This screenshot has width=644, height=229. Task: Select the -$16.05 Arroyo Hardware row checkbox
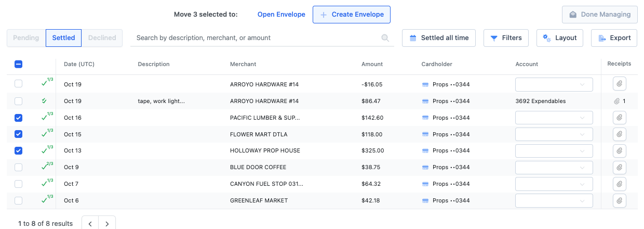pyautogui.click(x=18, y=84)
